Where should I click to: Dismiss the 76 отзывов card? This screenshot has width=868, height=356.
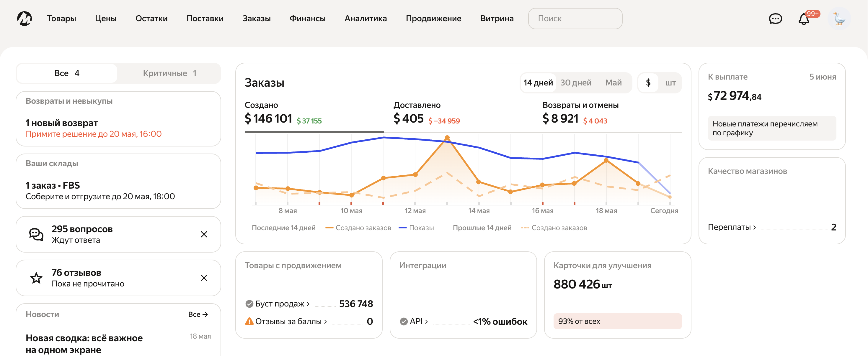pyautogui.click(x=204, y=278)
